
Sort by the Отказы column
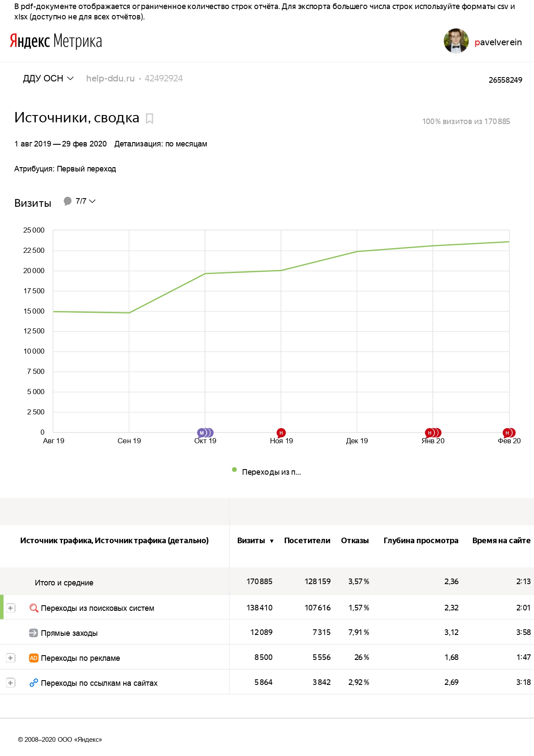355,541
